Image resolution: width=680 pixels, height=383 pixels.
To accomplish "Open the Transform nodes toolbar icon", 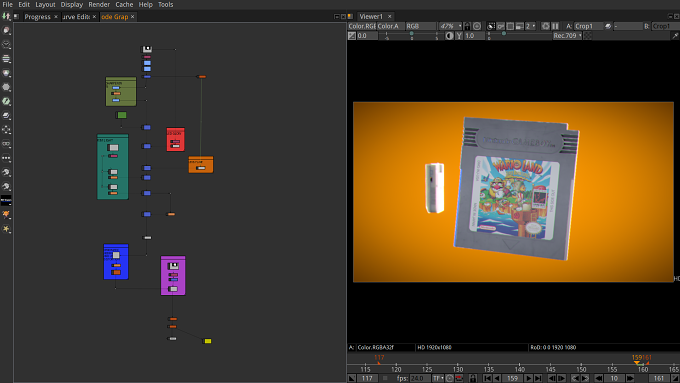I will coord(6,130).
